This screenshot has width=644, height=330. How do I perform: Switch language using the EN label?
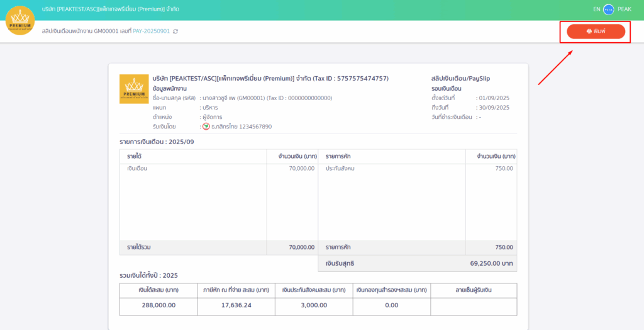tap(596, 9)
